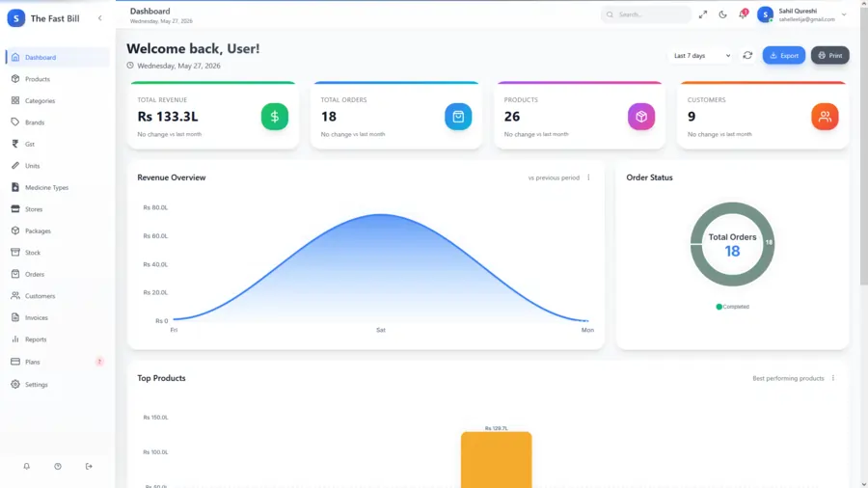Click the Plans card icon
The image size is (868, 488).
click(14, 362)
